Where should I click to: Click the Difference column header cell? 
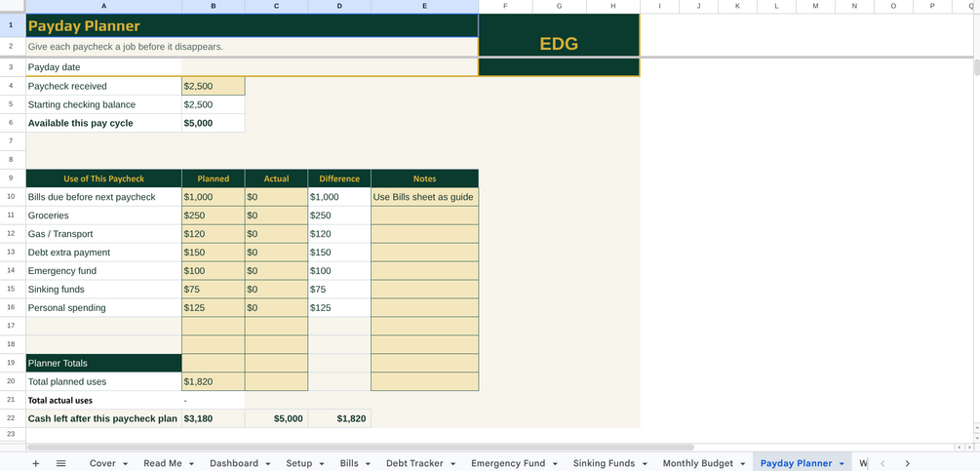point(339,178)
